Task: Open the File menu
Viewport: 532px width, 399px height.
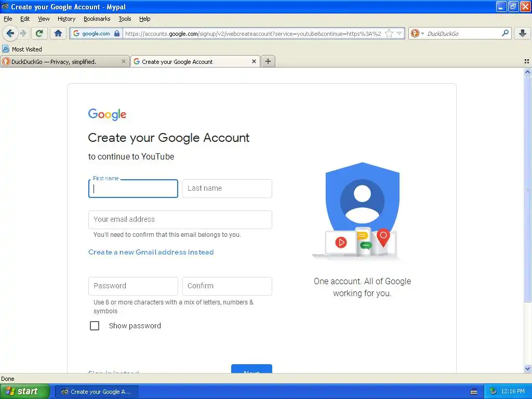Action: (x=8, y=19)
